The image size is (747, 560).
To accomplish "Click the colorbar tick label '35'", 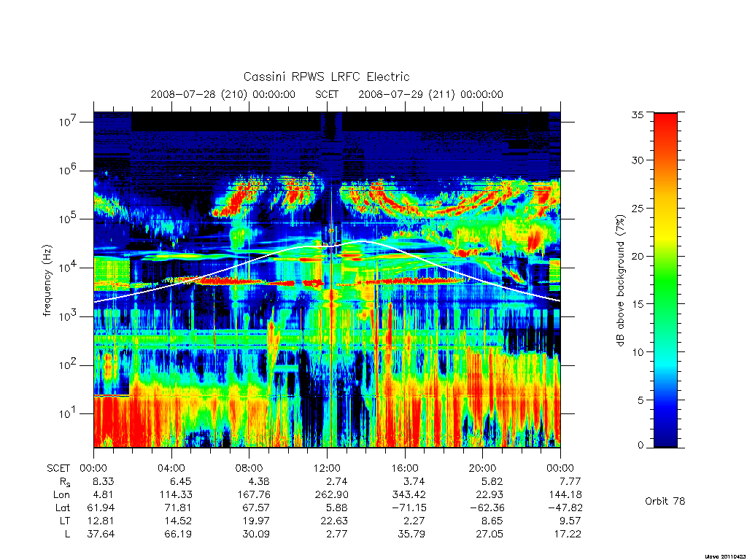I will [638, 114].
